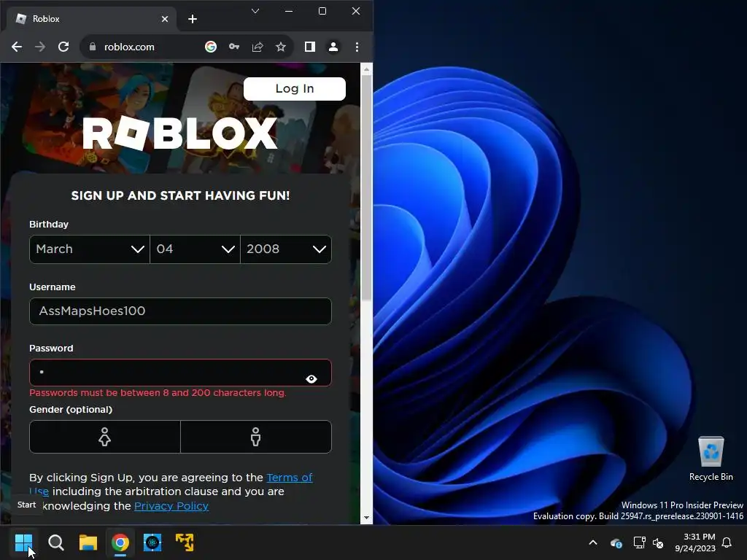Click the Chrome taskbar icon

click(120, 542)
